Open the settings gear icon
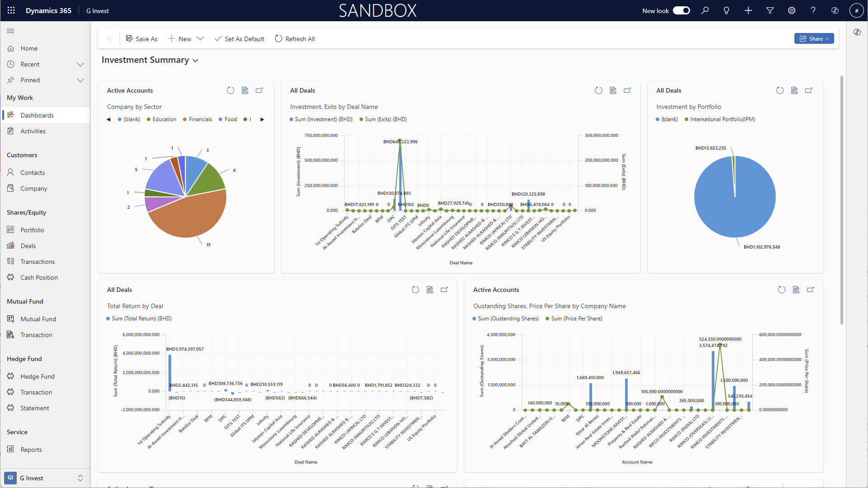 (x=792, y=10)
